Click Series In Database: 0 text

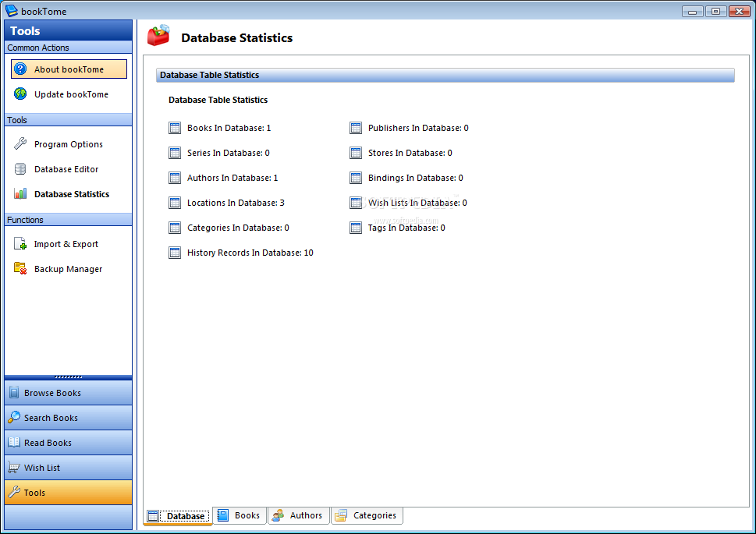pos(229,153)
